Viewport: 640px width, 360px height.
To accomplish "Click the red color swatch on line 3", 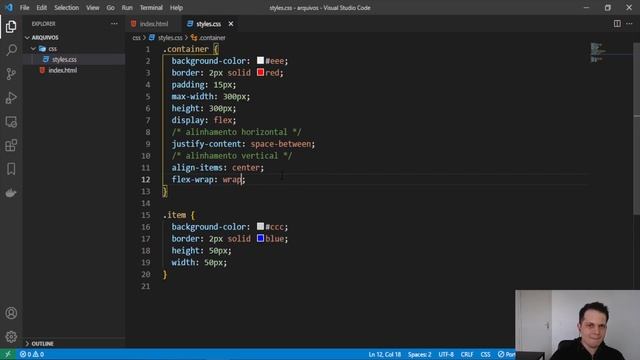I will tap(260, 72).
